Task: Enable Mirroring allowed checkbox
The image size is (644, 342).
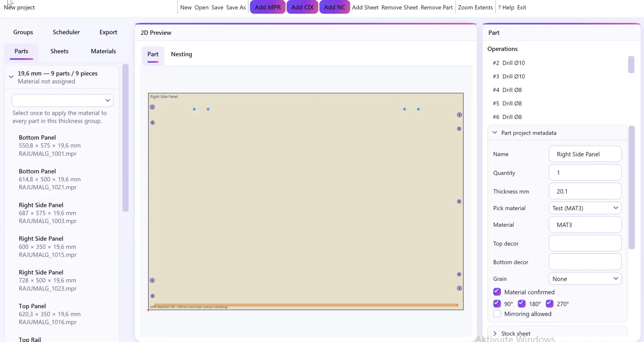Action: 497,314
